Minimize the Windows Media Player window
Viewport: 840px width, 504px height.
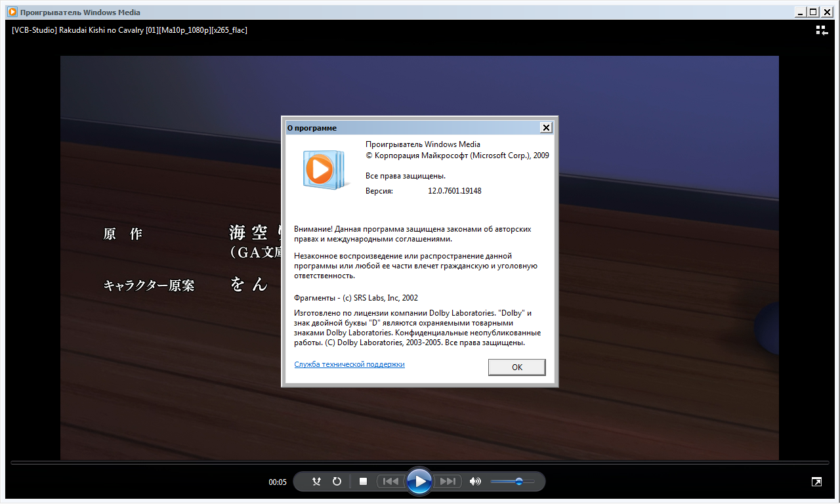point(800,12)
